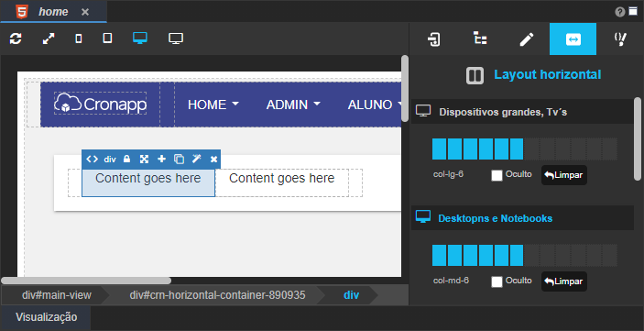
Task: Click the help question mark icon
Action: (620, 12)
